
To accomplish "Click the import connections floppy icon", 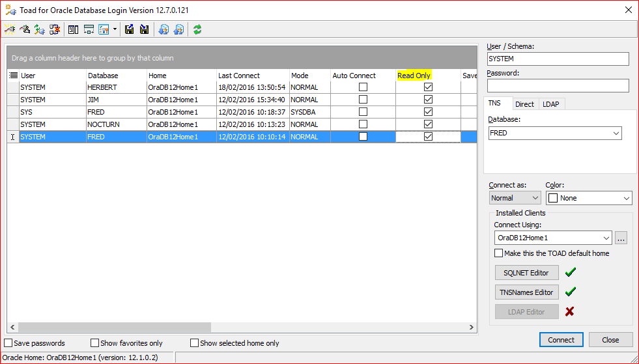I will 144,29.
